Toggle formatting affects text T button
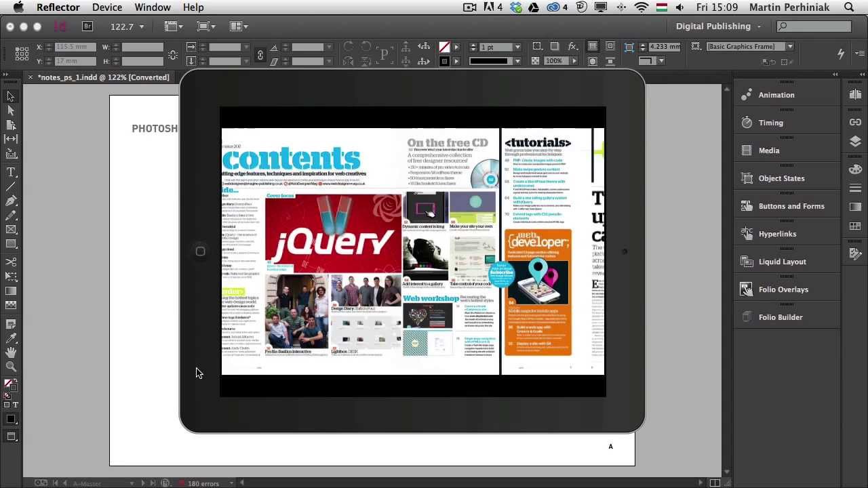Image resolution: width=868 pixels, height=488 pixels. 16,405
